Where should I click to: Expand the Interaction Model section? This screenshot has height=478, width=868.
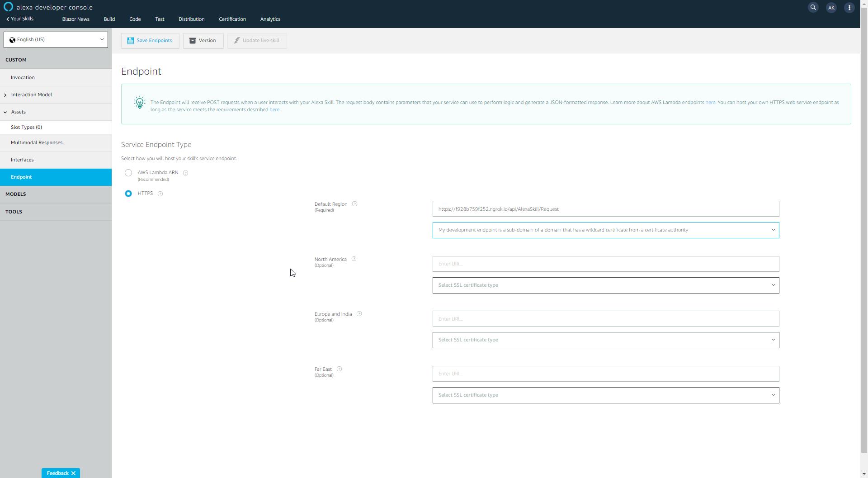pyautogui.click(x=56, y=95)
